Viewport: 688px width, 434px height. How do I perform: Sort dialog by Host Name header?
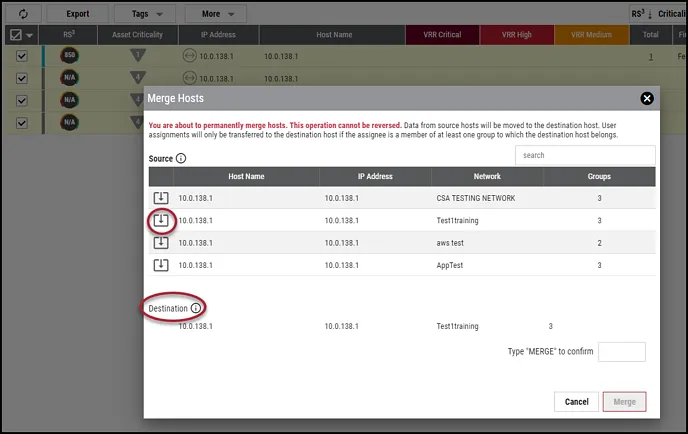coord(246,176)
